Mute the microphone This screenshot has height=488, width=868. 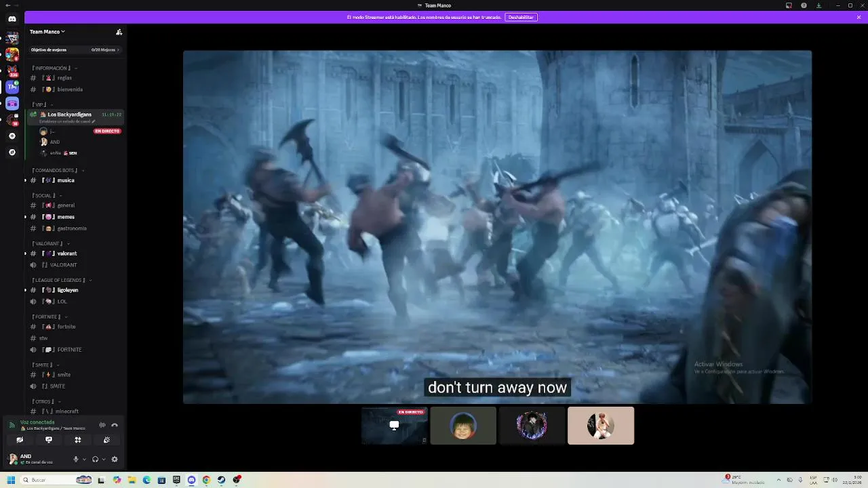tap(76, 459)
